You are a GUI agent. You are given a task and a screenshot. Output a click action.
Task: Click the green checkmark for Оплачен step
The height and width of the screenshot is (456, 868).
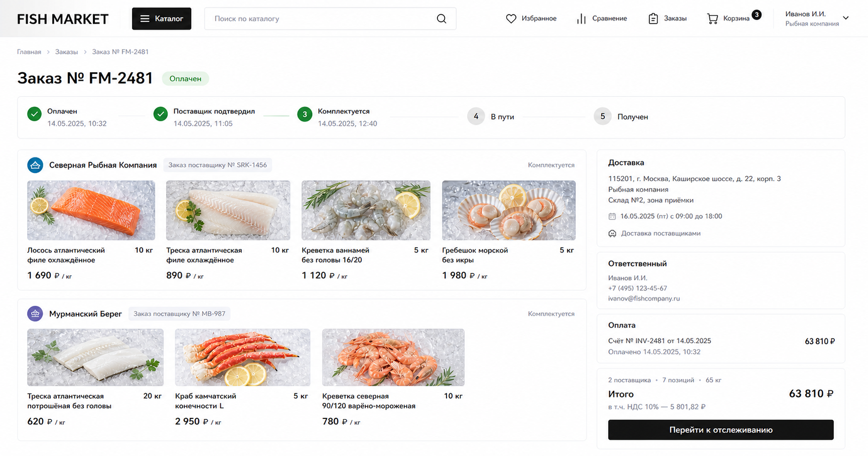(x=34, y=114)
